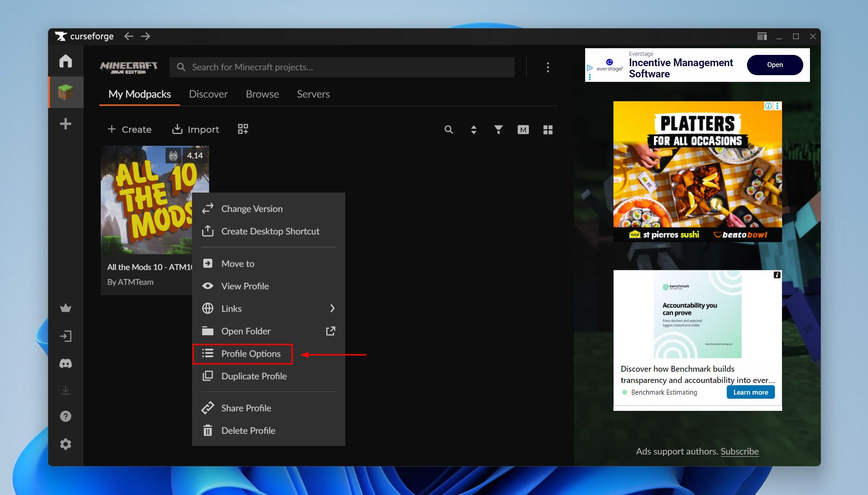Click the Platters For All Occasions ad
The height and width of the screenshot is (495, 868).
click(x=697, y=171)
